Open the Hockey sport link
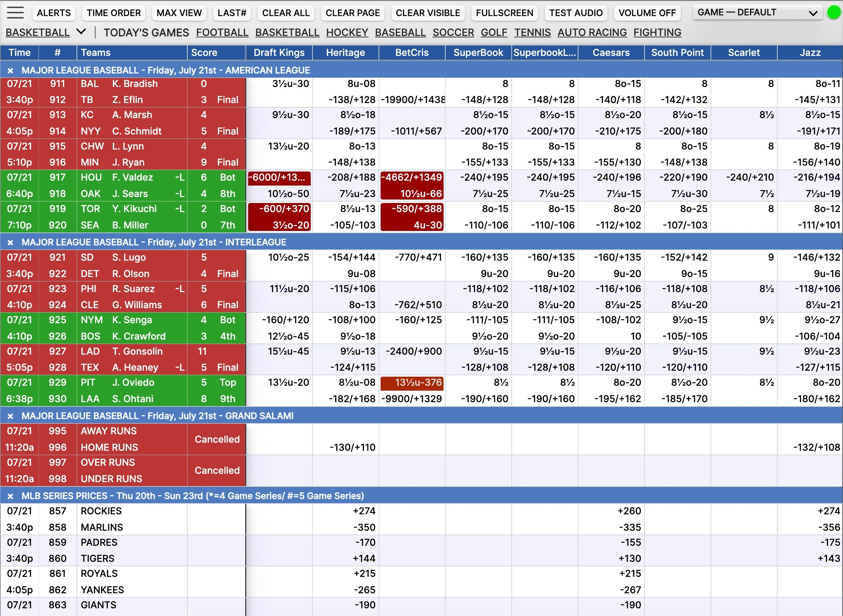 click(347, 32)
